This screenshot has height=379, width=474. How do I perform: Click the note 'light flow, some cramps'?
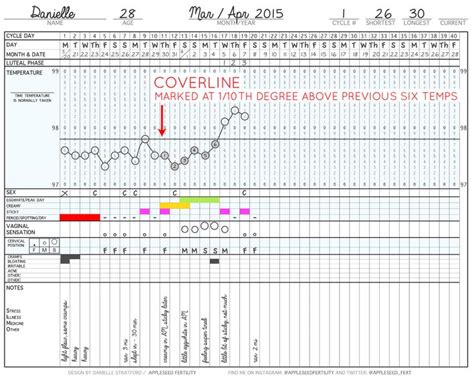click(65, 331)
